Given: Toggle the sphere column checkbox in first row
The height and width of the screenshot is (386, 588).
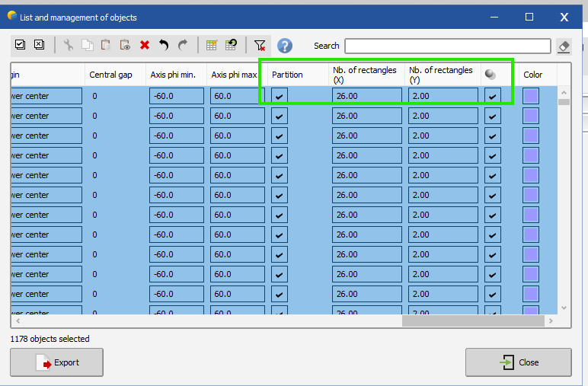Looking at the screenshot, I should click(493, 96).
